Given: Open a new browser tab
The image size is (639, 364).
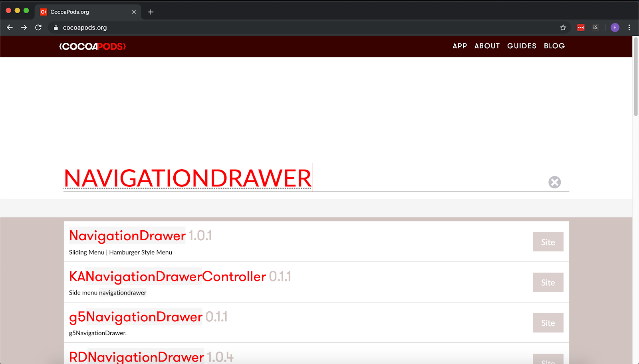Looking at the screenshot, I should [x=151, y=12].
